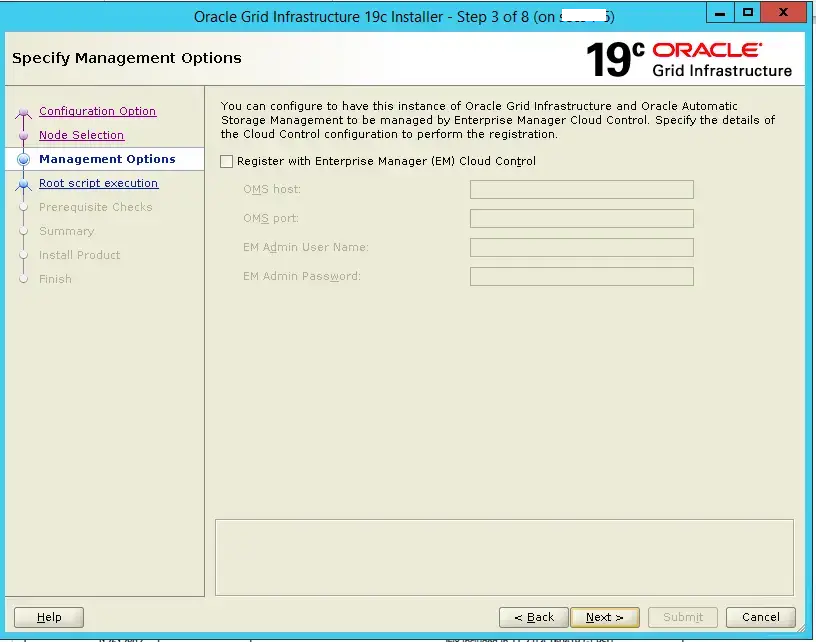Open the Configuration Option step link

tap(97, 111)
